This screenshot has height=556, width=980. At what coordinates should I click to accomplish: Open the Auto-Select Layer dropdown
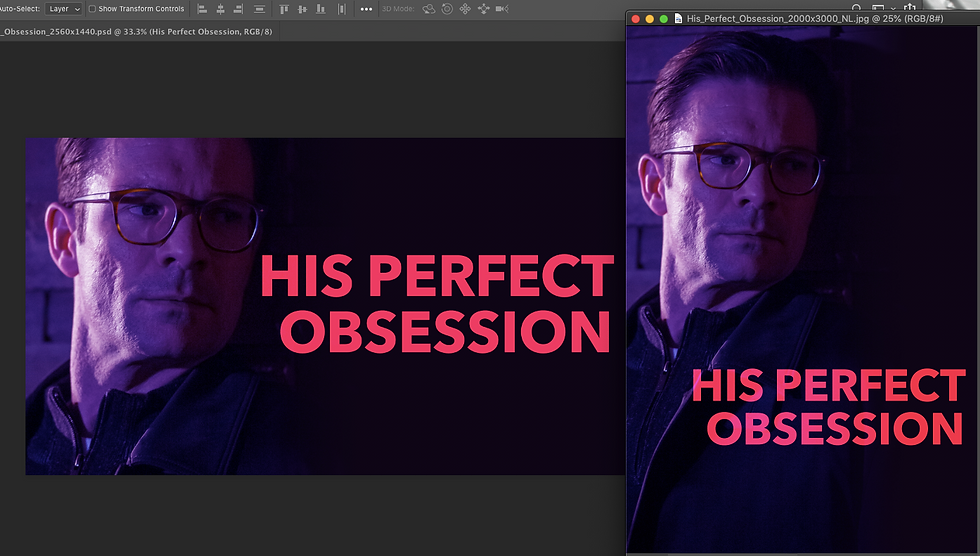(x=63, y=9)
